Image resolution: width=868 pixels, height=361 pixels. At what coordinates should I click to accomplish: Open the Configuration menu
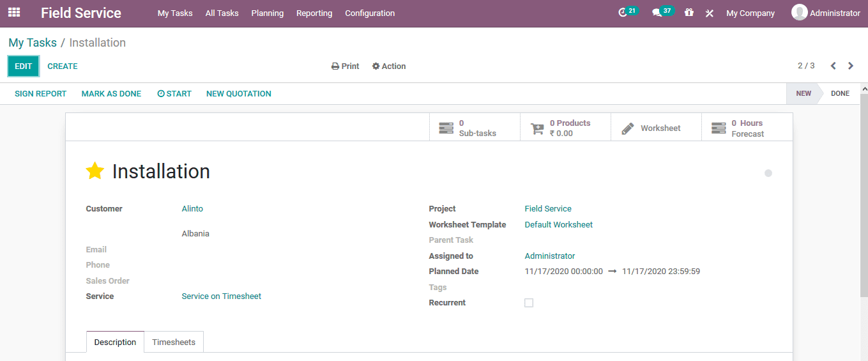click(370, 13)
